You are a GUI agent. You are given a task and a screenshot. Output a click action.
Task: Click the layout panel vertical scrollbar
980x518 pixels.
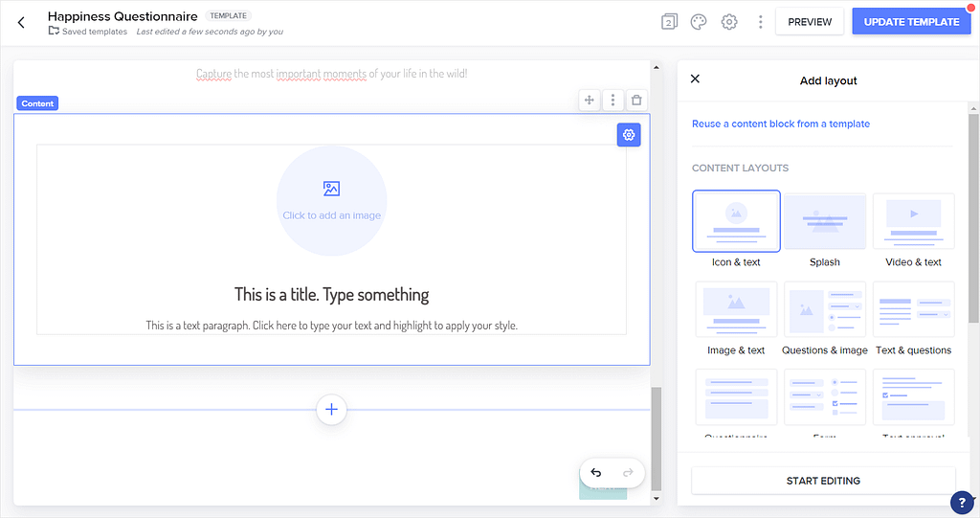pyautogui.click(x=973, y=218)
